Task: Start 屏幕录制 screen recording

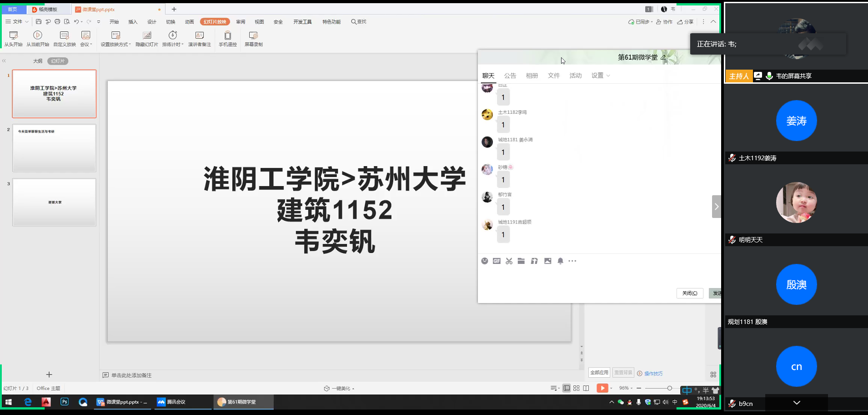Action: [253, 39]
